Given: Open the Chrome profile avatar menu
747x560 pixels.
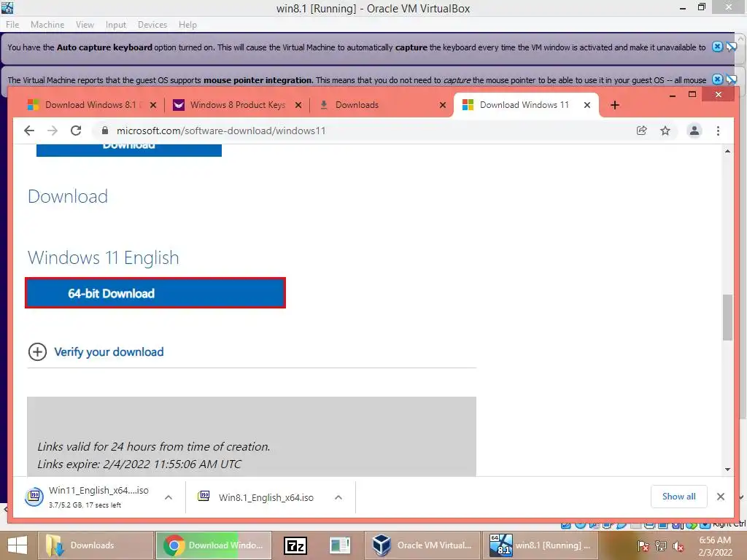Looking at the screenshot, I should click(x=694, y=131).
